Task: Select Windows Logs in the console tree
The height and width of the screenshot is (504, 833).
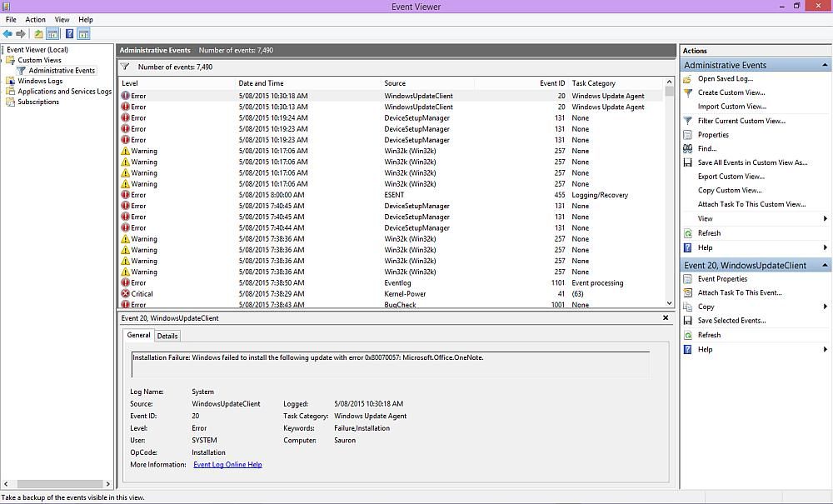Action: click(x=40, y=81)
